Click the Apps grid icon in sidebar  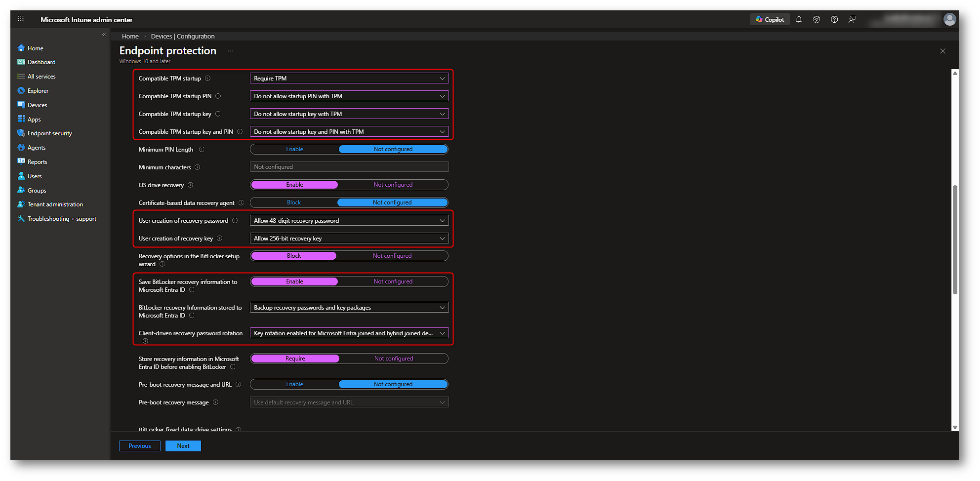(21, 119)
